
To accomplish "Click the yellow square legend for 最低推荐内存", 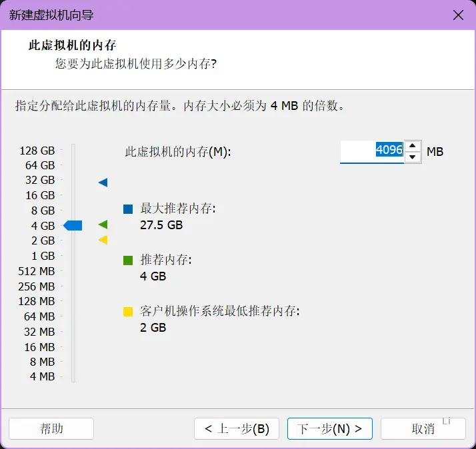I will click(x=128, y=312).
